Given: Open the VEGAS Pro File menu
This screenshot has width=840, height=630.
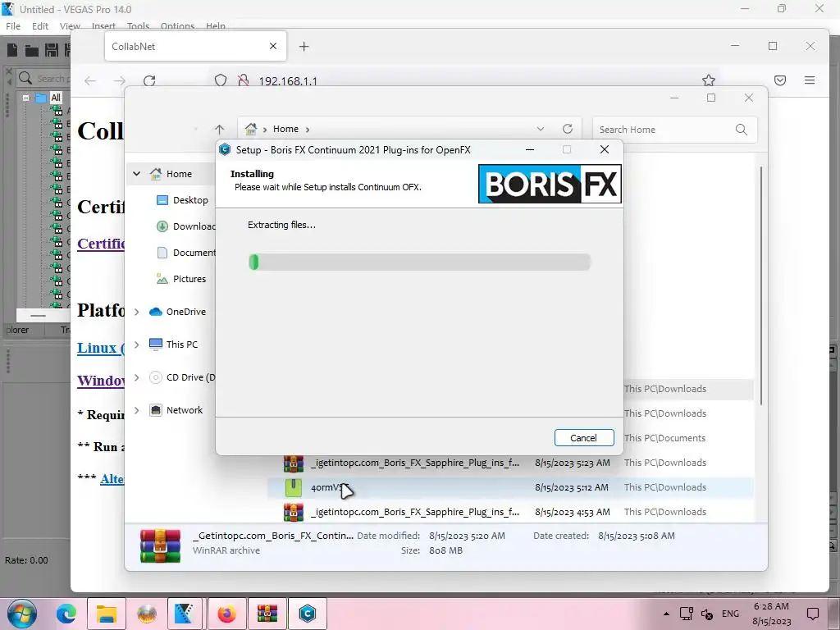Looking at the screenshot, I should (13, 25).
